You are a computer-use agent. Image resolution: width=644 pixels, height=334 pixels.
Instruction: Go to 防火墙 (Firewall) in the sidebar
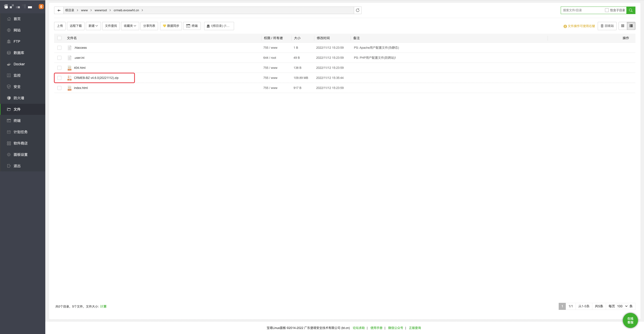click(x=19, y=98)
